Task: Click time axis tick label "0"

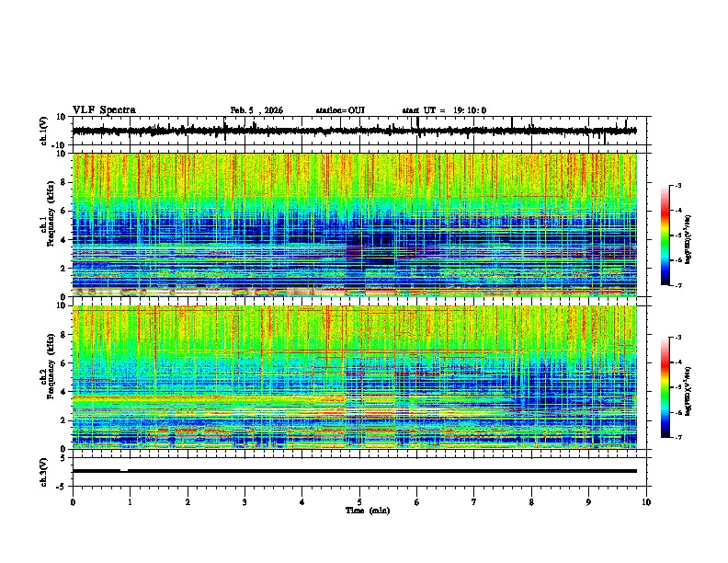Action: [73, 502]
